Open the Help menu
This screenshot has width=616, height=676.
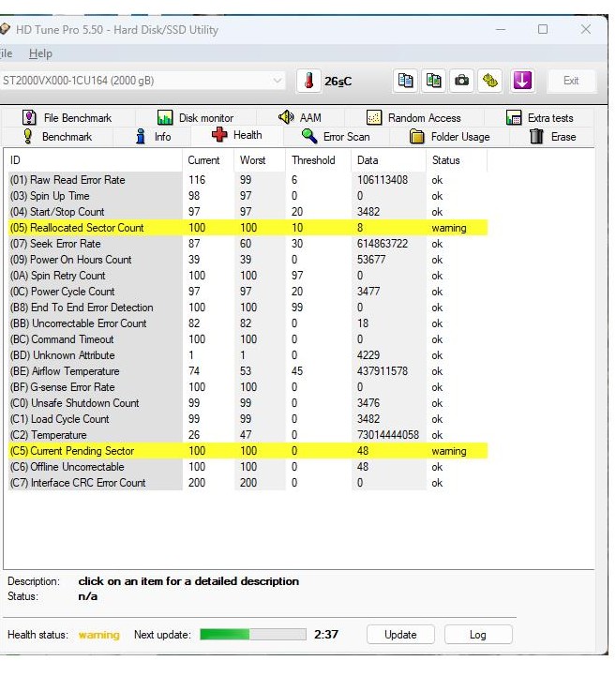point(40,53)
